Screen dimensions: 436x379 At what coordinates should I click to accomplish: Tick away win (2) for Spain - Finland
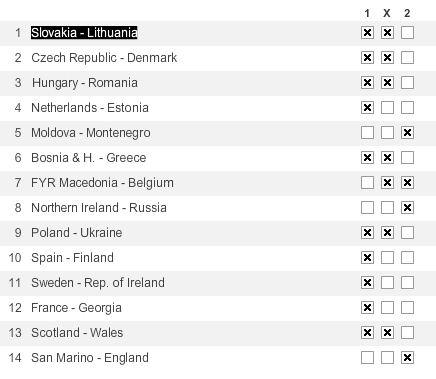click(407, 258)
